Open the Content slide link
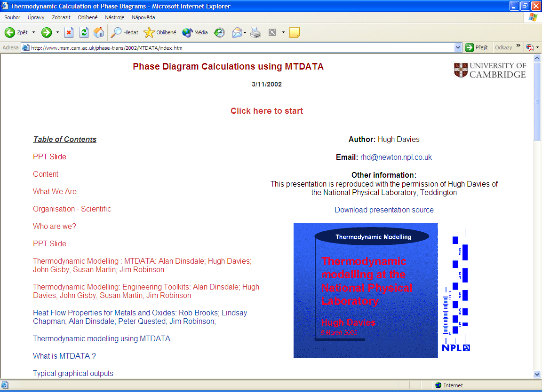542x392 pixels. click(x=46, y=174)
